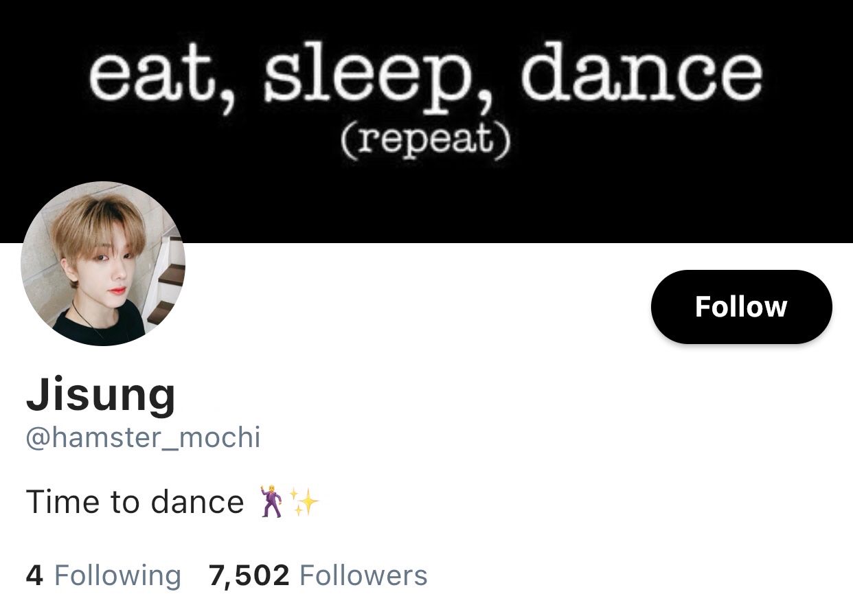Click the "Time to dance" bio text
This screenshot has height=616, width=853.
(x=135, y=501)
